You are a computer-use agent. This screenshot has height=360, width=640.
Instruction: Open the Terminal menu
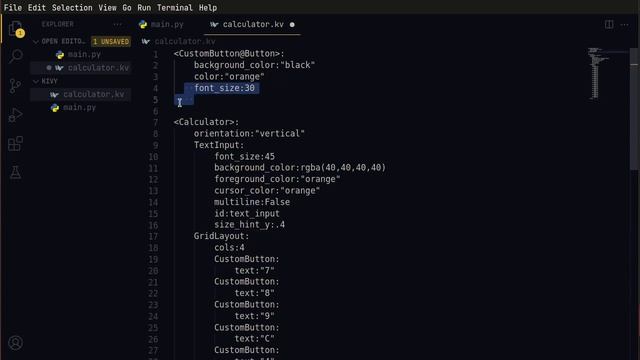coord(175,8)
